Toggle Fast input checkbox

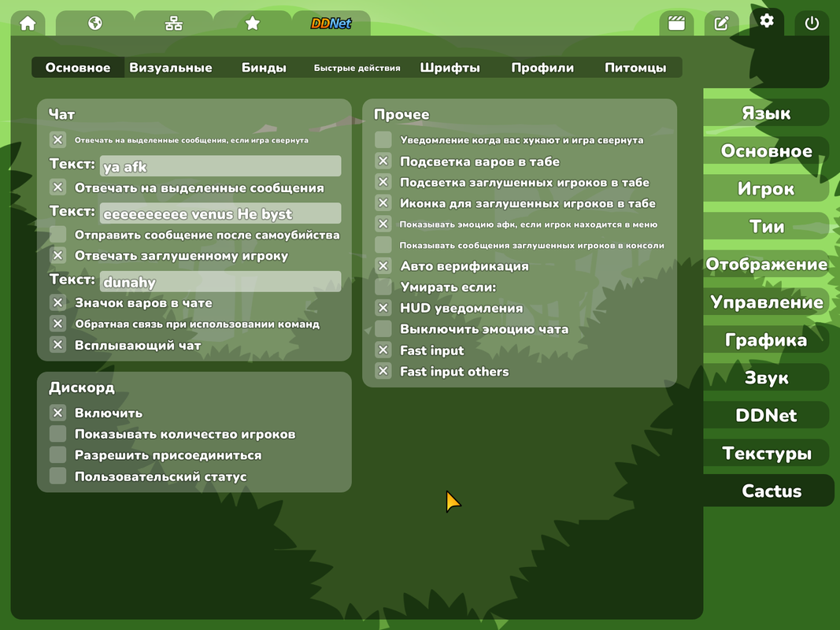coord(383,350)
